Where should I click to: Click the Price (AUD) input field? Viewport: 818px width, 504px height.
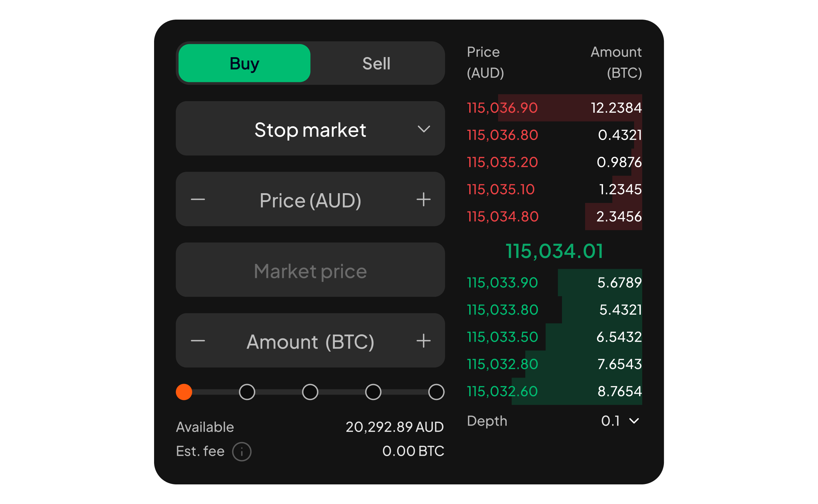(x=310, y=200)
